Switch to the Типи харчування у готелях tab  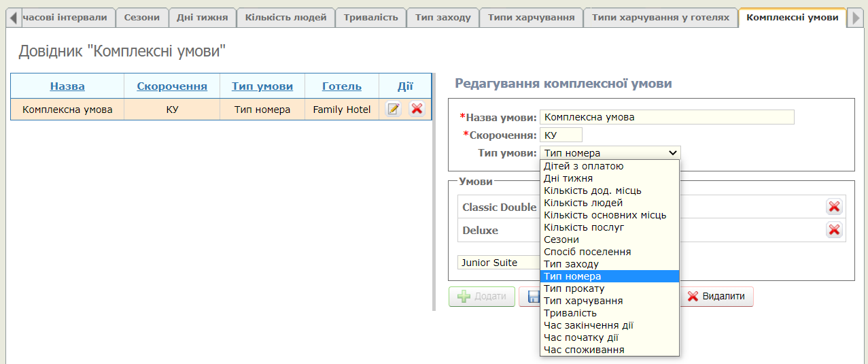[660, 18]
